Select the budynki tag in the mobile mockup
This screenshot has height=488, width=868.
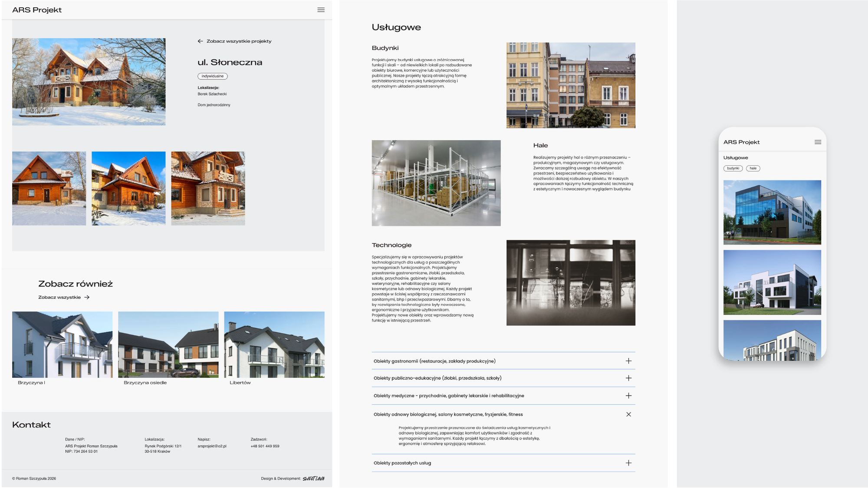[x=733, y=168]
